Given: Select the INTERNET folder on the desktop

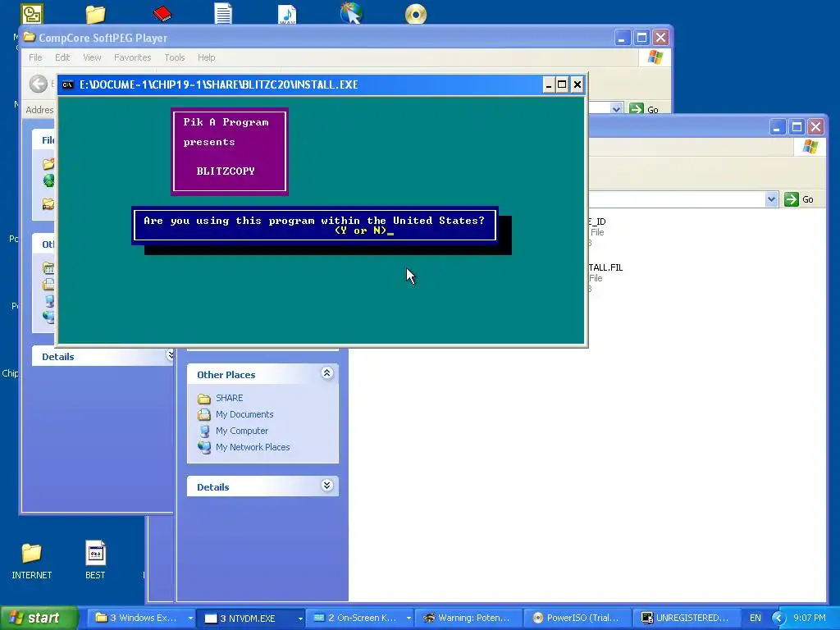Looking at the screenshot, I should point(32,560).
